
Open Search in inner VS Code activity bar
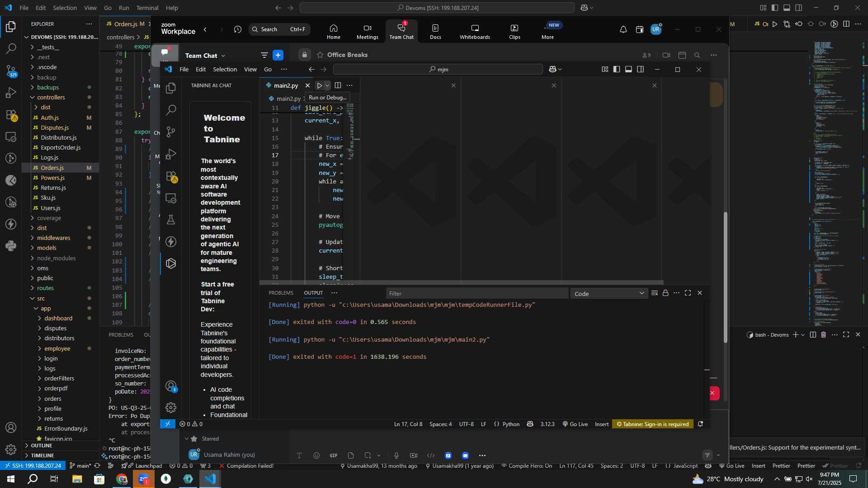pos(171,110)
